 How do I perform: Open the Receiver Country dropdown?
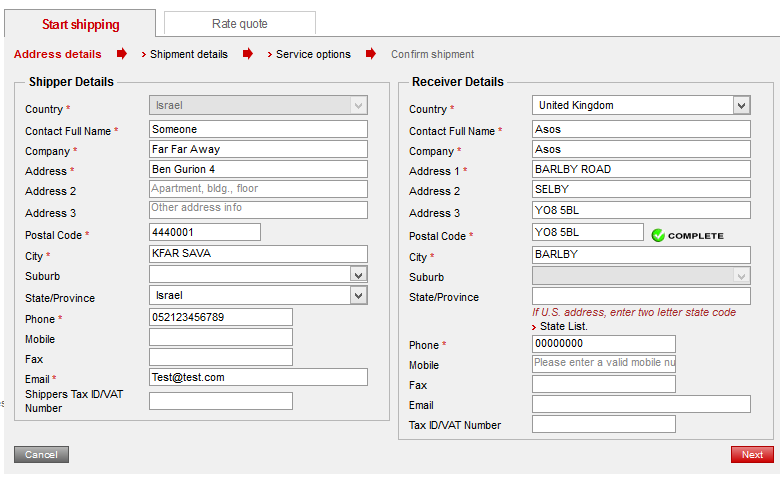click(740, 105)
